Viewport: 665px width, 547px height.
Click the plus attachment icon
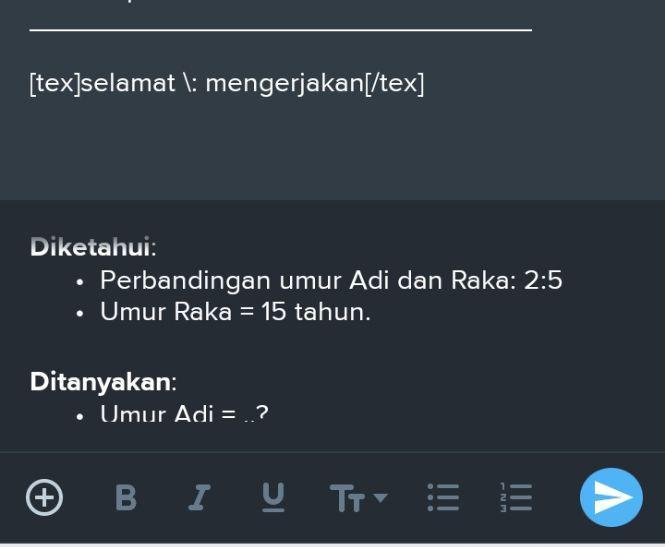[x=45, y=497]
